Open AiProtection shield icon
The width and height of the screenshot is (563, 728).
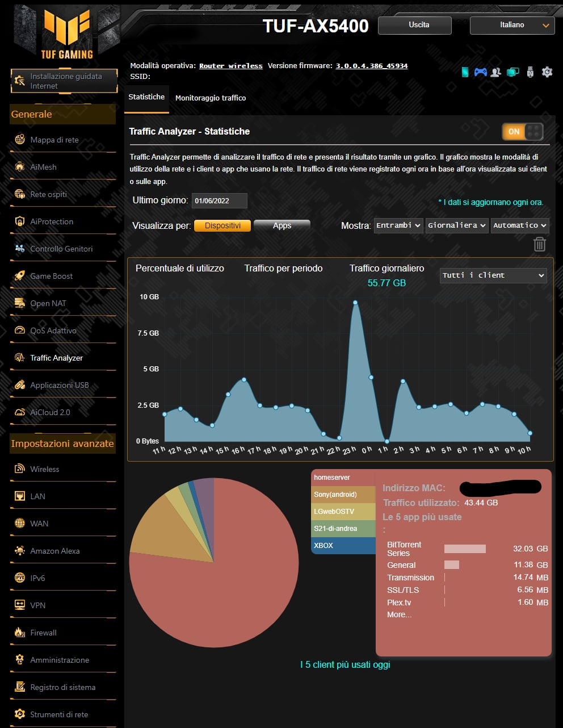coord(20,221)
